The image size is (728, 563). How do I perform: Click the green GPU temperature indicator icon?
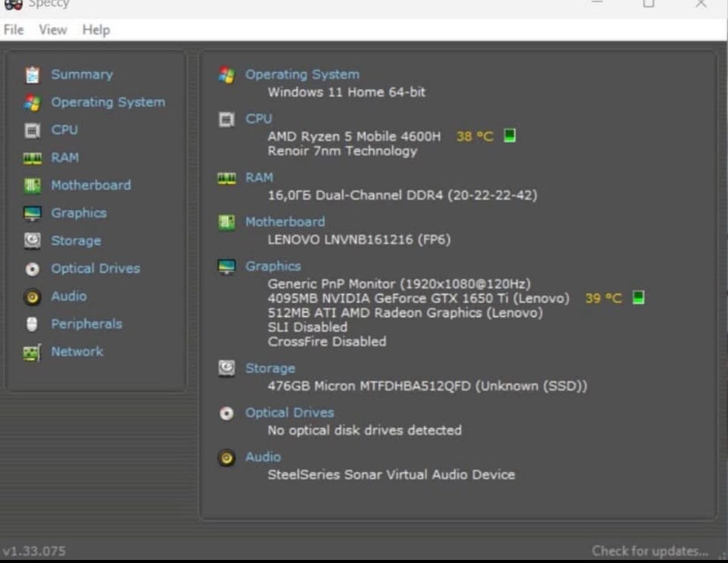639,297
